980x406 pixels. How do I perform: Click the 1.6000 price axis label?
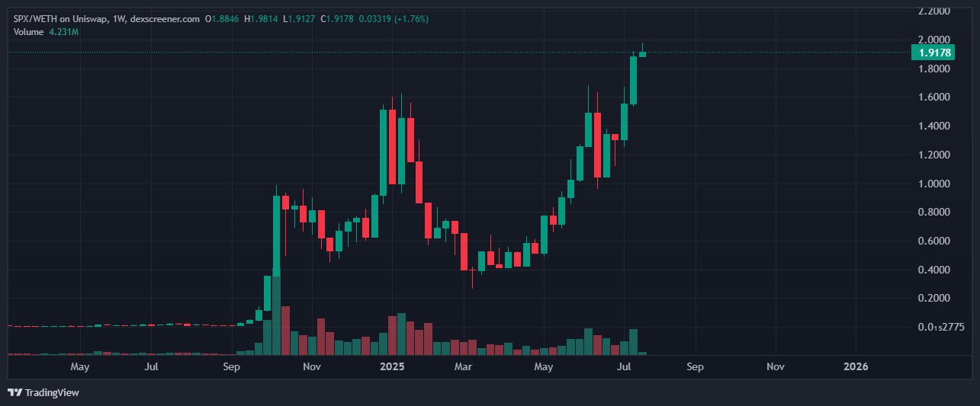[934, 98]
